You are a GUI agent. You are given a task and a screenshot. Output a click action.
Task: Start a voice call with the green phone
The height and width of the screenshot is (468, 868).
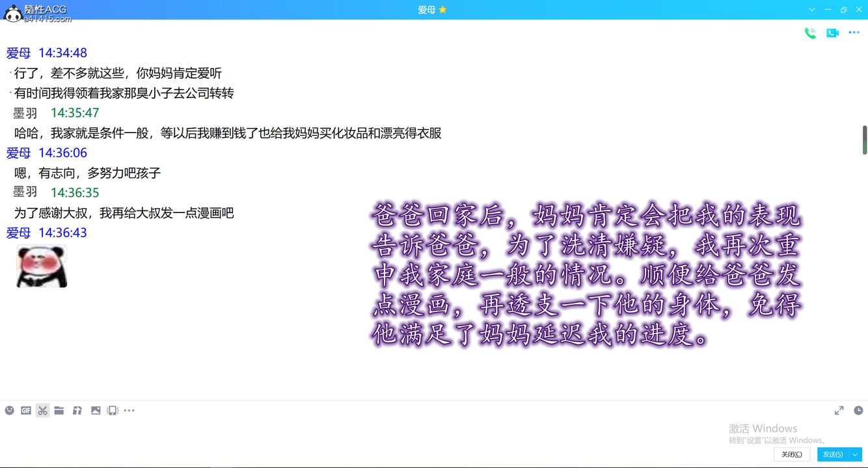click(x=810, y=33)
